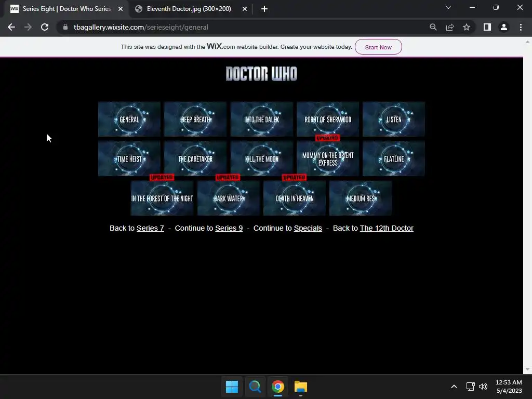Open network settings tray icon
The width and height of the screenshot is (532, 399).
pyautogui.click(x=470, y=387)
